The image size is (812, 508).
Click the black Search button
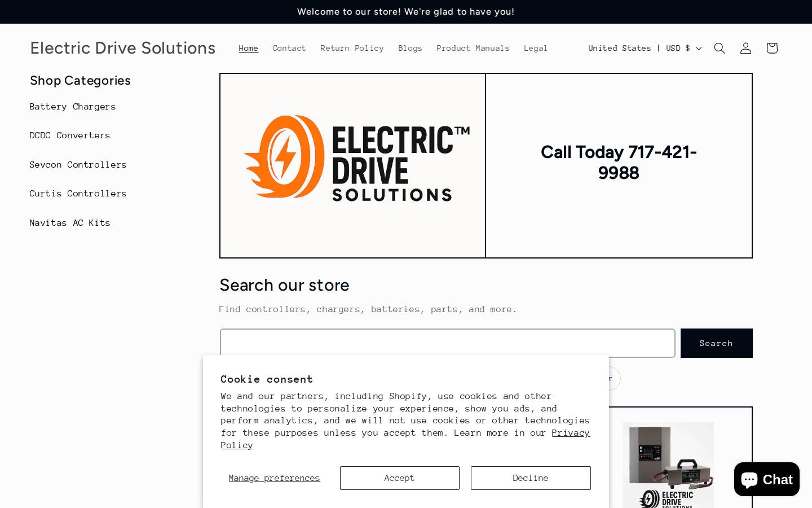(716, 343)
